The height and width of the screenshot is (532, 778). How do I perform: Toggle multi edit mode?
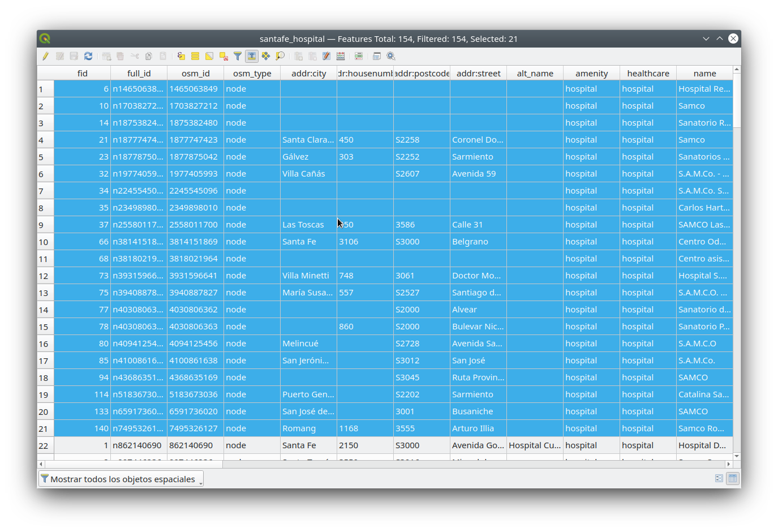click(x=59, y=56)
